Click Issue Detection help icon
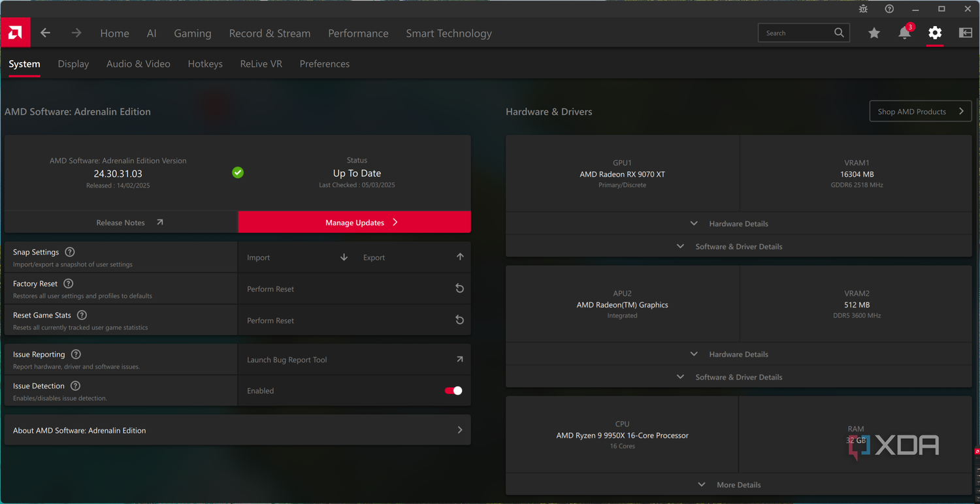The image size is (980, 504). (x=75, y=386)
